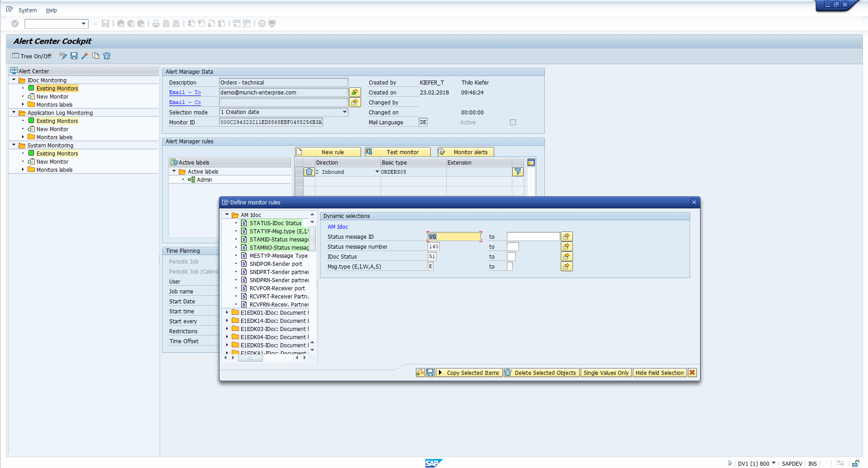Open multiple selection for IDoc Status
Viewport: 868px width, 468px height.
(567, 256)
